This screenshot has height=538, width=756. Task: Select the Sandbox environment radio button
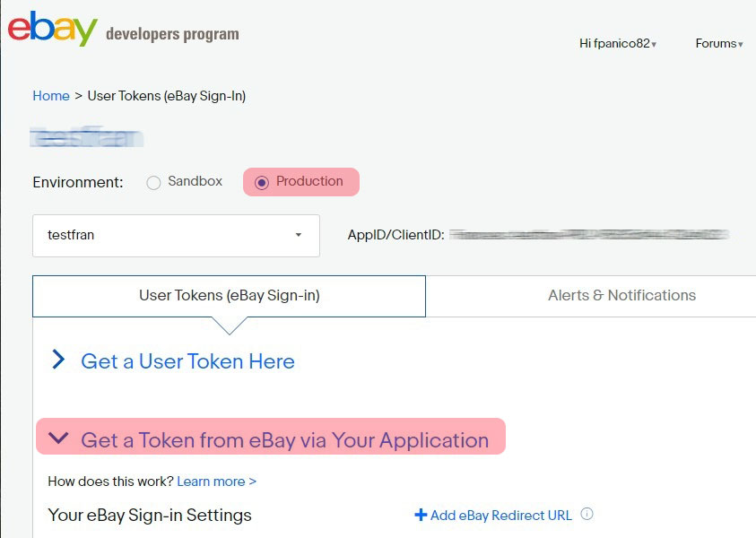pyautogui.click(x=153, y=182)
